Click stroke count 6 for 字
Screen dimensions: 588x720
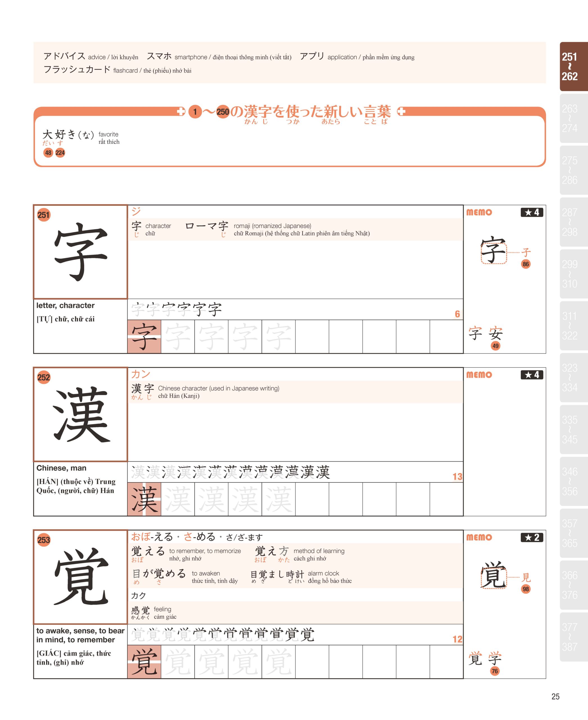point(457,314)
